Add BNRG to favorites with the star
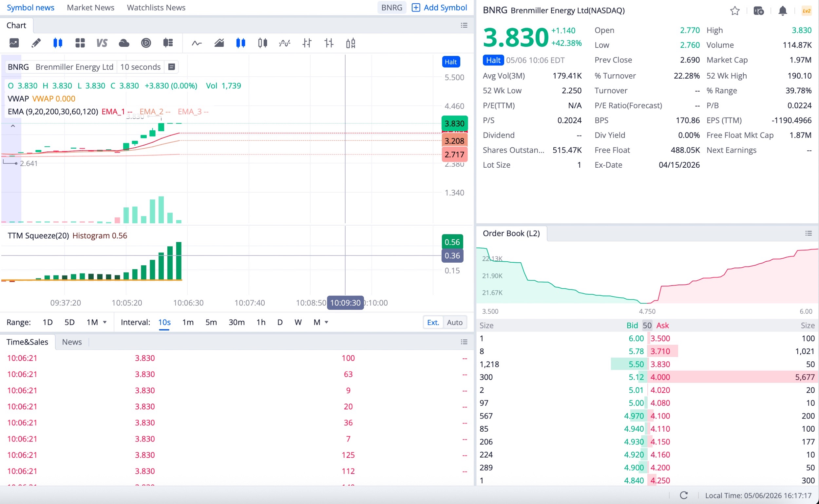The image size is (819, 504). click(x=734, y=11)
